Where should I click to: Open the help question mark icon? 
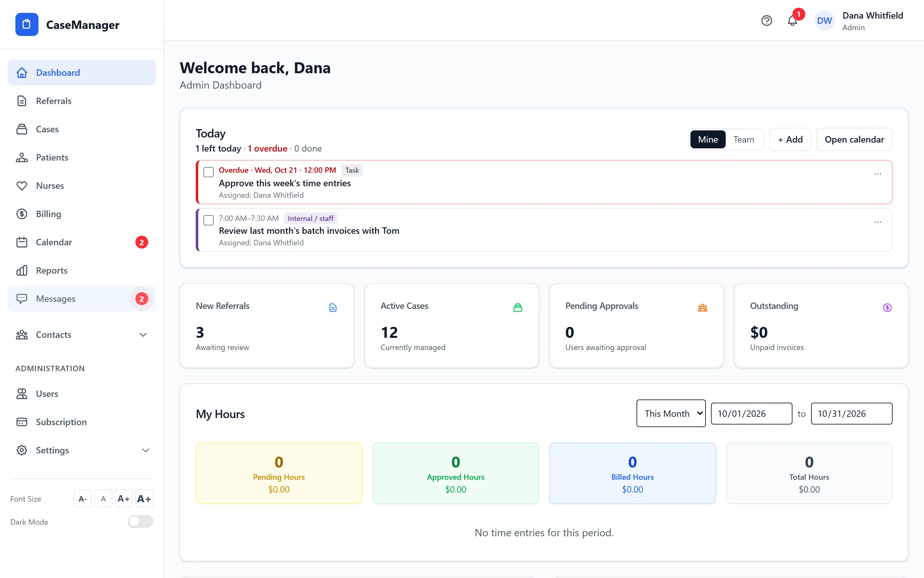pyautogui.click(x=766, y=21)
